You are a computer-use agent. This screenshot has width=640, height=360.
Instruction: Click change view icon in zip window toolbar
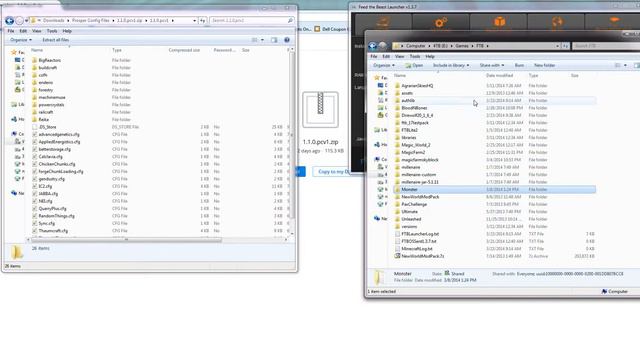point(255,40)
